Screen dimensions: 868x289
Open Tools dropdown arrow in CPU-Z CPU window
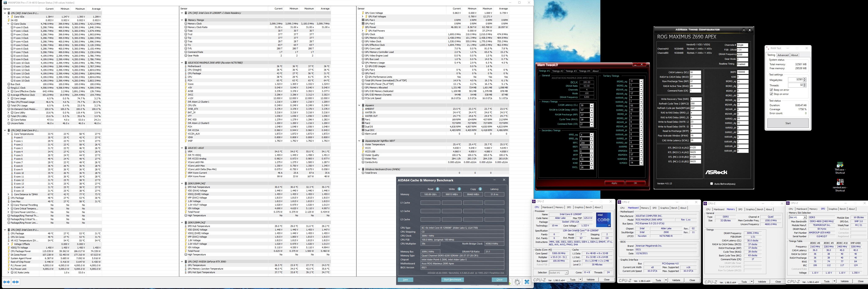pos(580,280)
